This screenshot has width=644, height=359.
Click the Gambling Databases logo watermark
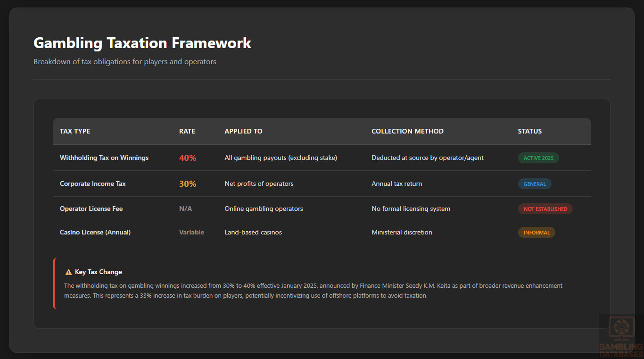coord(621,337)
